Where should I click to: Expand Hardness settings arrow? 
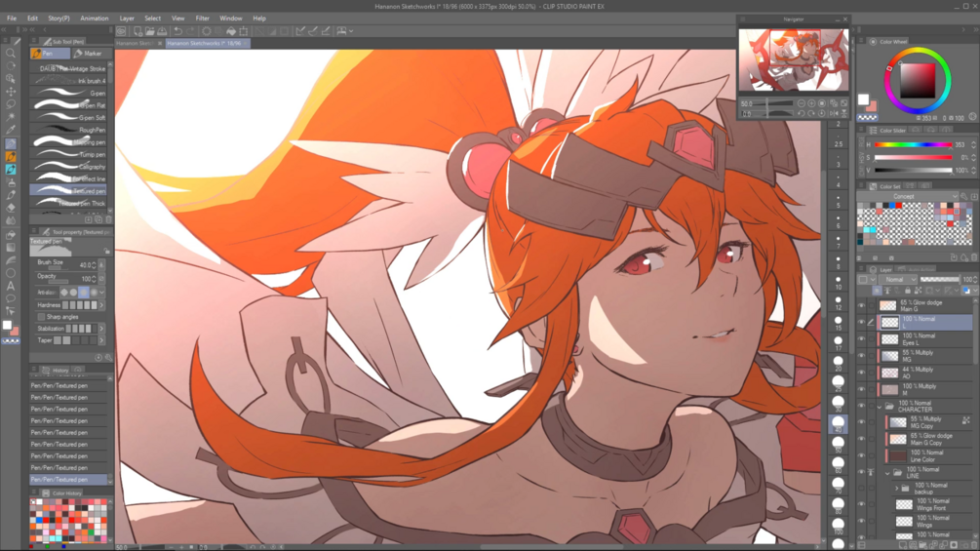(x=101, y=305)
